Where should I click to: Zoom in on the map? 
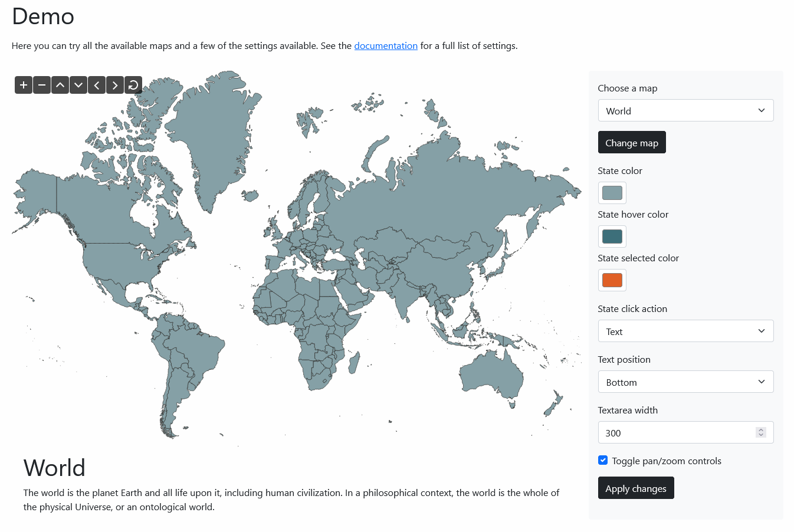[23, 84]
